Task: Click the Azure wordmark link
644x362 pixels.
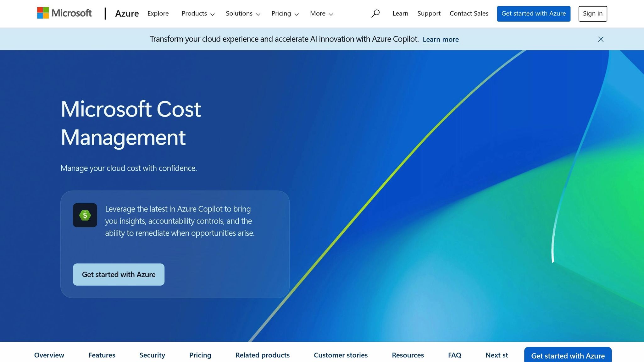Action: (x=127, y=14)
